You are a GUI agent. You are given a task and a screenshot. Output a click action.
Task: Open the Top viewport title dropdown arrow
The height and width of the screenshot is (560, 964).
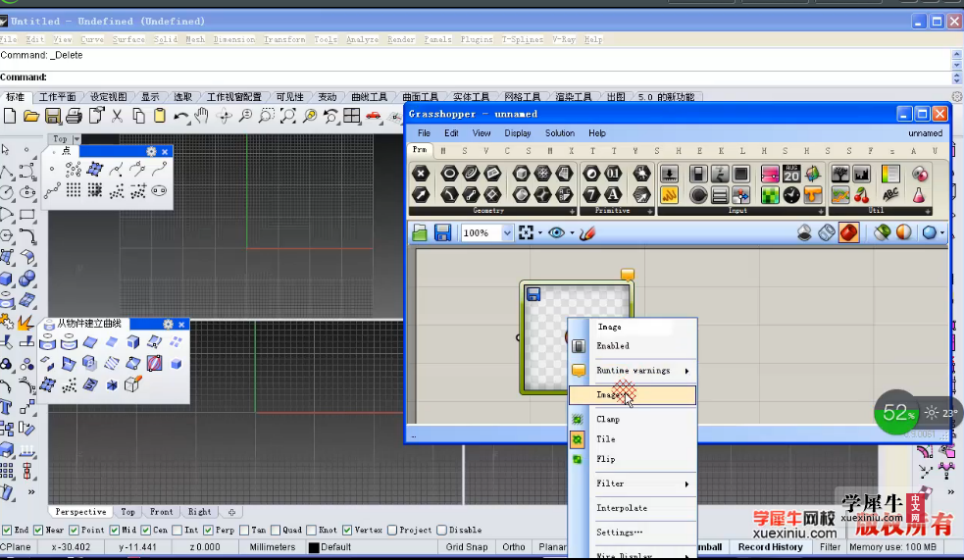[x=76, y=139]
